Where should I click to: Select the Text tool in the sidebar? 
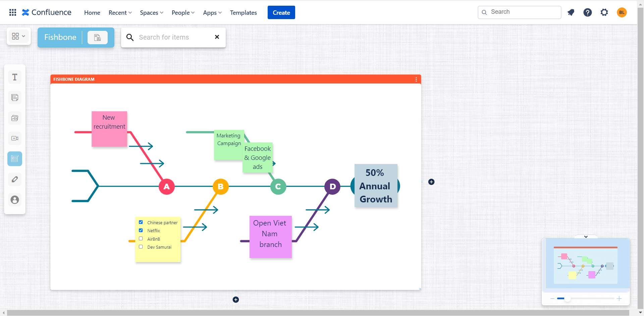pos(14,77)
